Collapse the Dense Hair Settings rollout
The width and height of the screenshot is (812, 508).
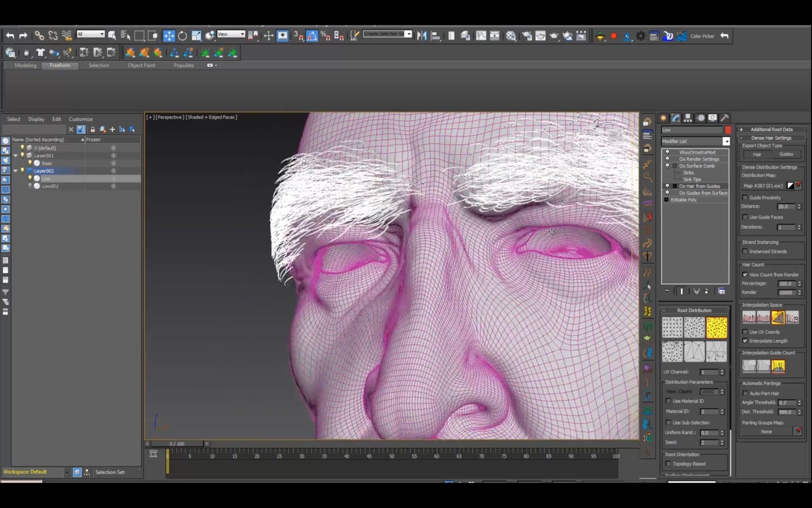pyautogui.click(x=771, y=138)
